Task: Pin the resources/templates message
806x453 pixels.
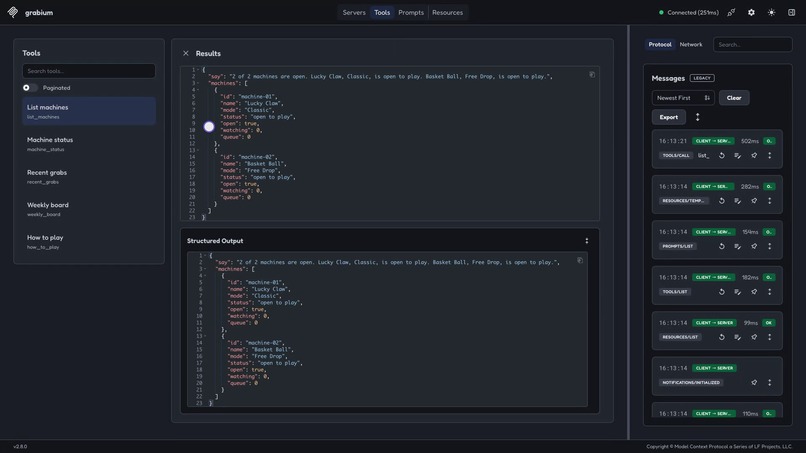Action: [x=754, y=201]
